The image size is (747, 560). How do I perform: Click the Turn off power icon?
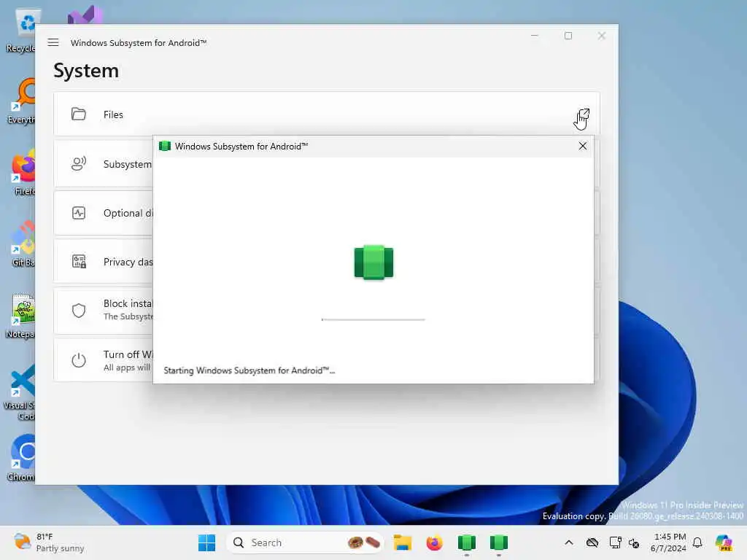[x=79, y=360]
